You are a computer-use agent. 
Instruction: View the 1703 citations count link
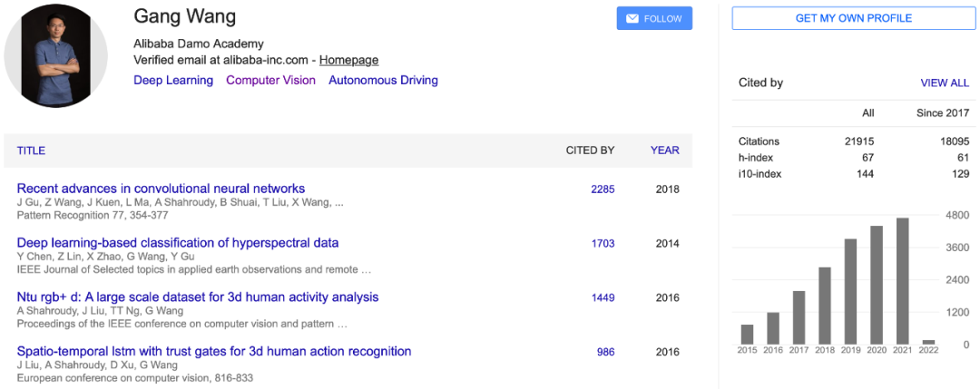[603, 244]
